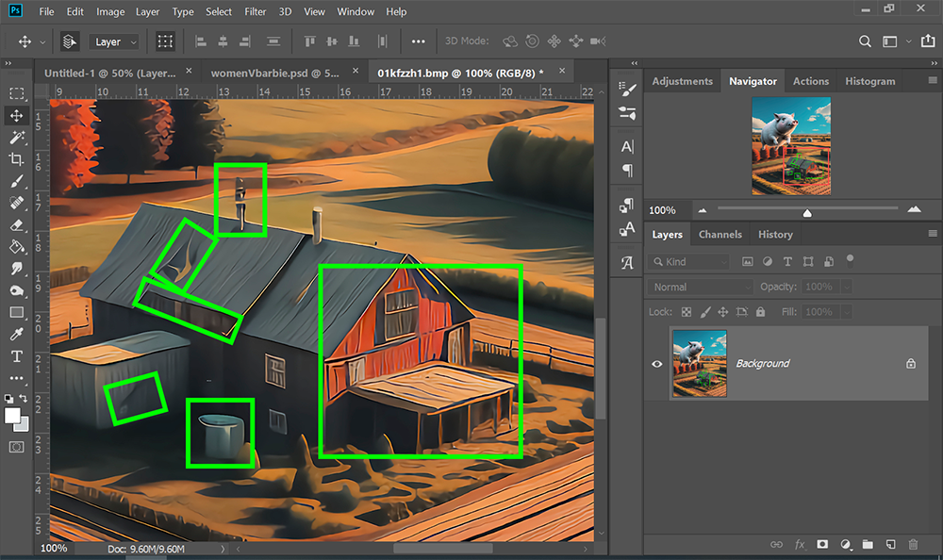The width and height of the screenshot is (943, 560).
Task: Select the Eraser tool
Action: [x=16, y=224]
